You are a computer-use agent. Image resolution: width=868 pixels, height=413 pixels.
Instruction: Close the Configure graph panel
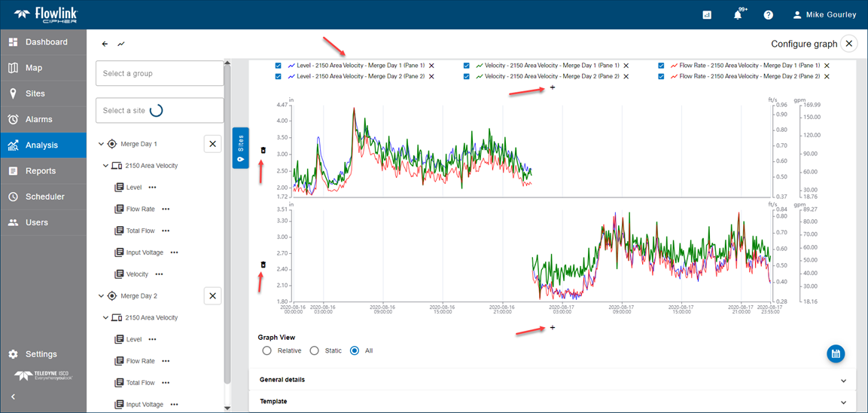(x=848, y=44)
